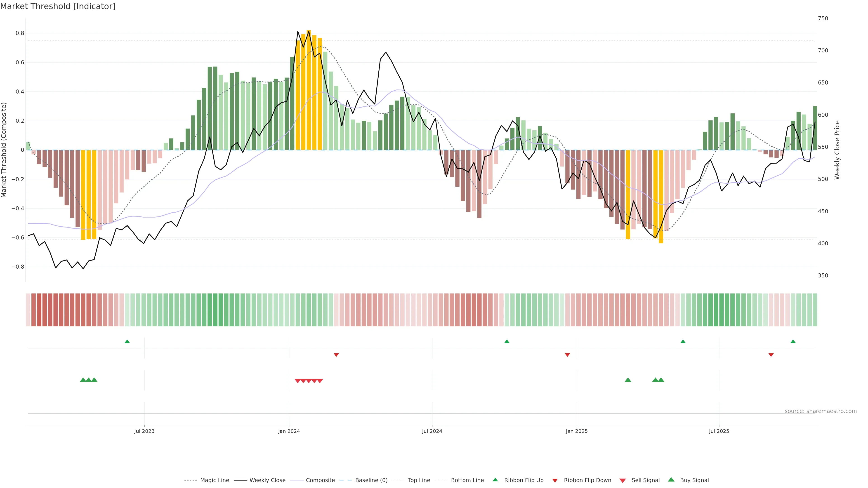Toggle the Weekly Close legend item
The width and height of the screenshot is (868, 488).
[267, 480]
